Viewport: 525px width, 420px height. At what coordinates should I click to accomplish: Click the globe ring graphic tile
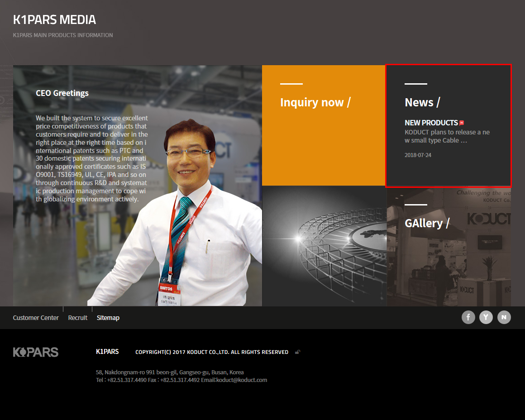[x=324, y=246]
